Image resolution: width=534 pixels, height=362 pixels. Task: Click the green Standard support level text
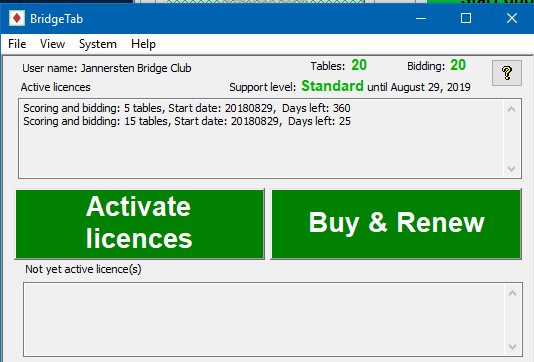[x=332, y=86]
